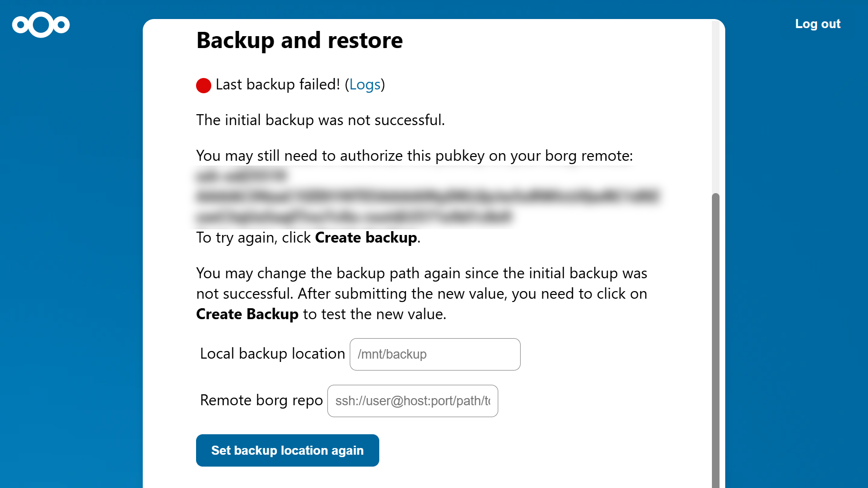Click bold Create backup in try-again line
The image size is (868, 488).
point(366,237)
